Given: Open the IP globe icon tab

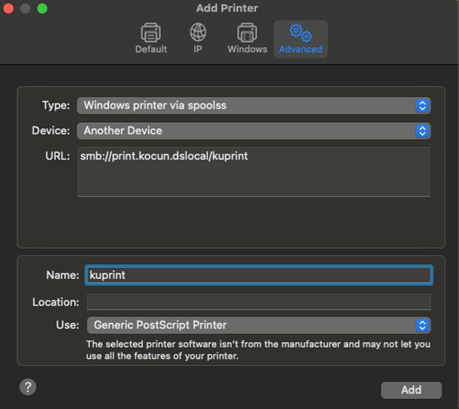Looking at the screenshot, I should 198,32.
